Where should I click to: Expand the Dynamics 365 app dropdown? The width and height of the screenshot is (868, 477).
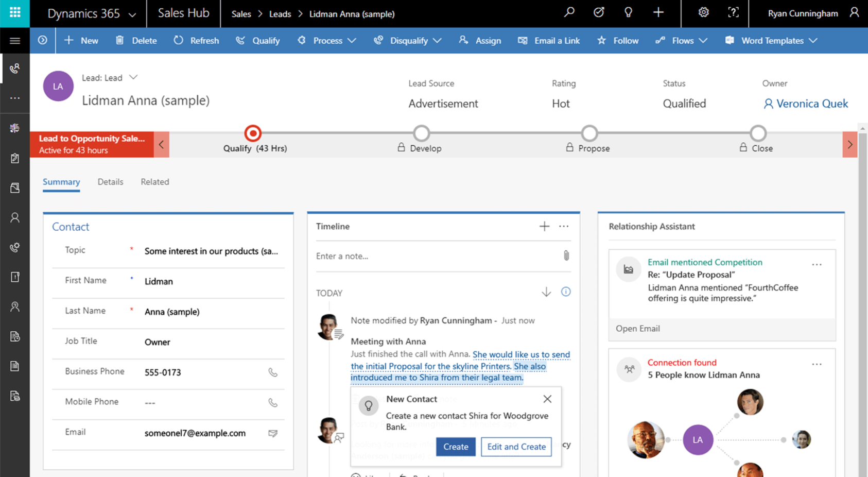(x=132, y=14)
